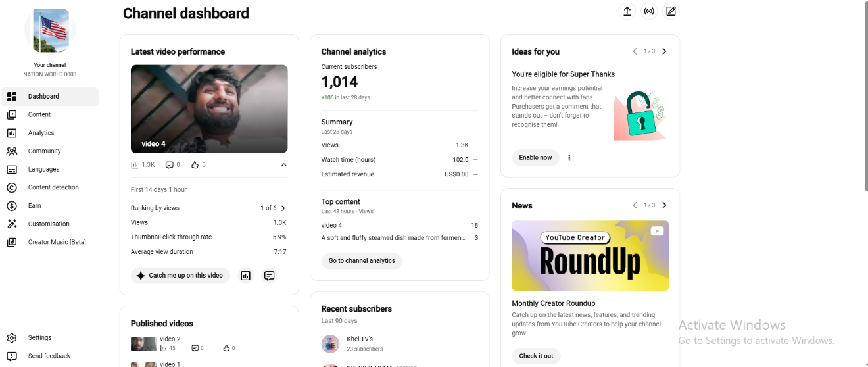
Task: Go to next News card
Action: (664, 205)
